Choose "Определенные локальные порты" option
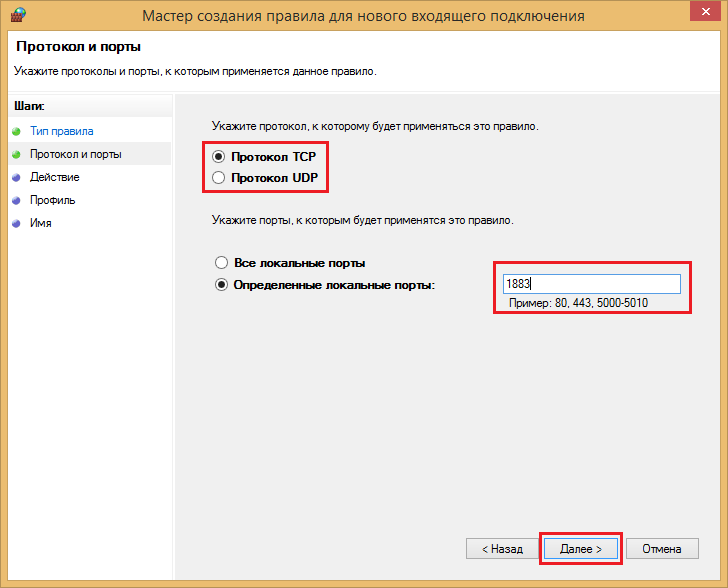This screenshot has width=728, height=588. (x=221, y=285)
